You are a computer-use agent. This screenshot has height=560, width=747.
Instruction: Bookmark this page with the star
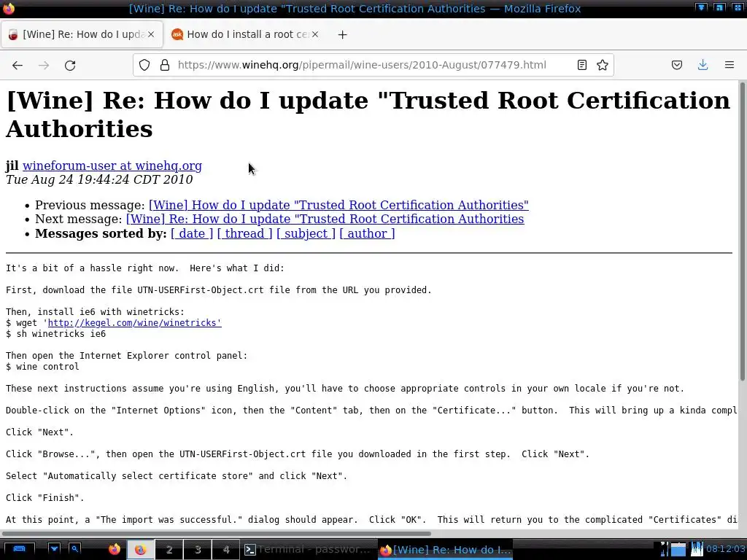click(602, 65)
